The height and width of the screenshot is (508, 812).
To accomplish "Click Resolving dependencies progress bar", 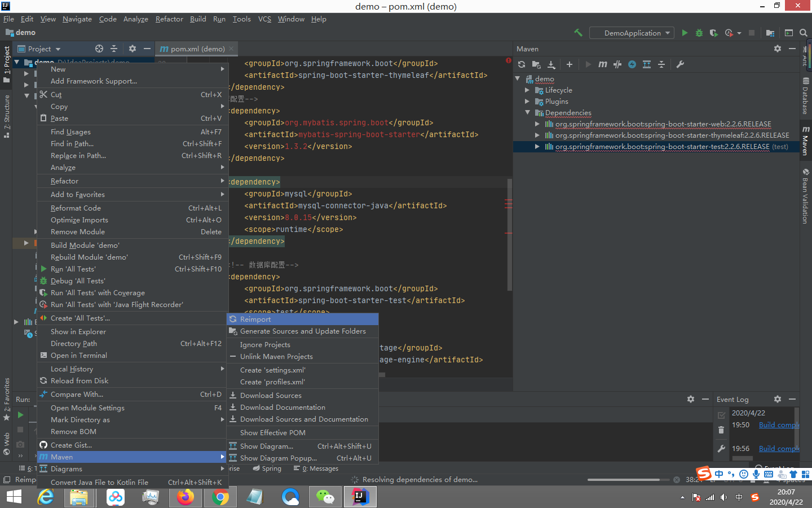I will (627, 480).
